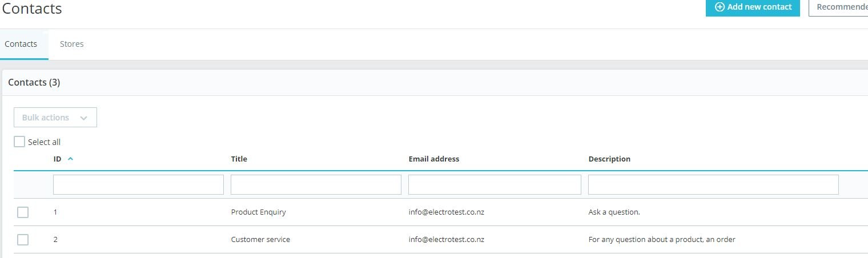The image size is (868, 258).
Task: Sort by Email address column header
Action: coord(433,159)
